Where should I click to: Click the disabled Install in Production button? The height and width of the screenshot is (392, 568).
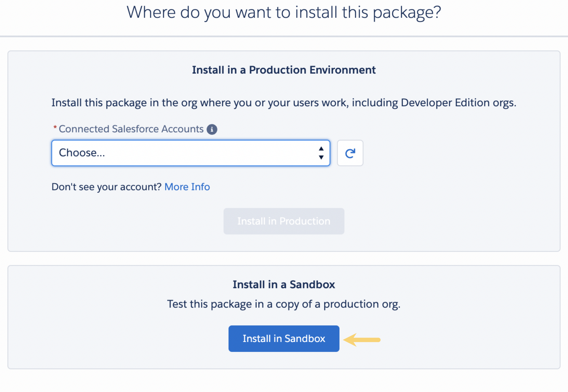click(x=284, y=221)
